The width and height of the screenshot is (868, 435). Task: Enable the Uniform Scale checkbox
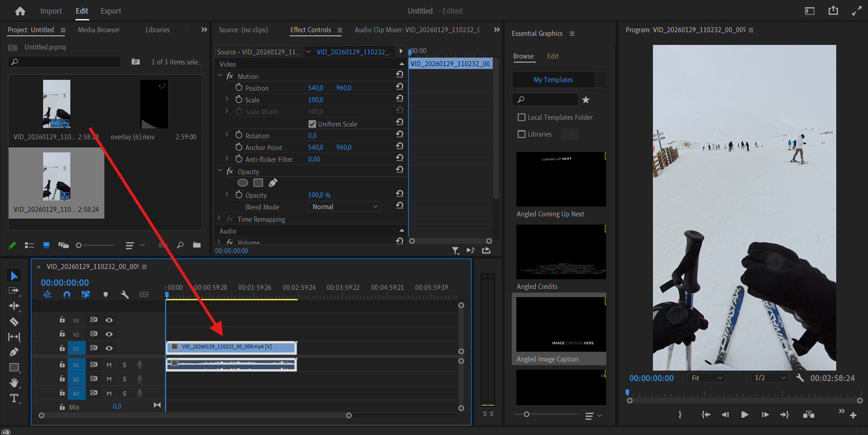(x=312, y=123)
